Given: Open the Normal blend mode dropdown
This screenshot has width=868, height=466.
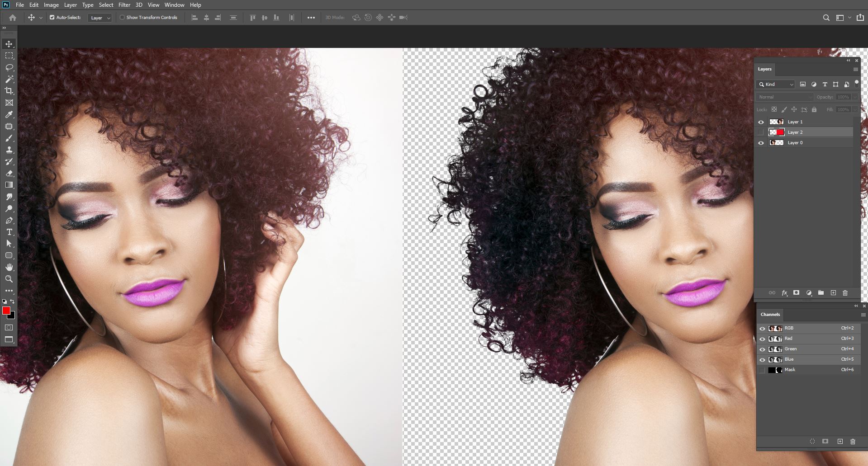Looking at the screenshot, I should (x=785, y=97).
